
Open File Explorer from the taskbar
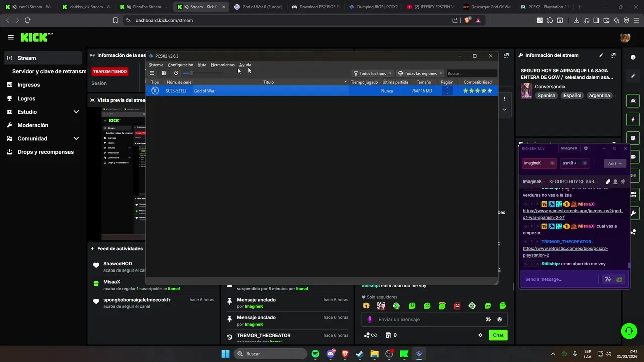[x=374, y=354]
